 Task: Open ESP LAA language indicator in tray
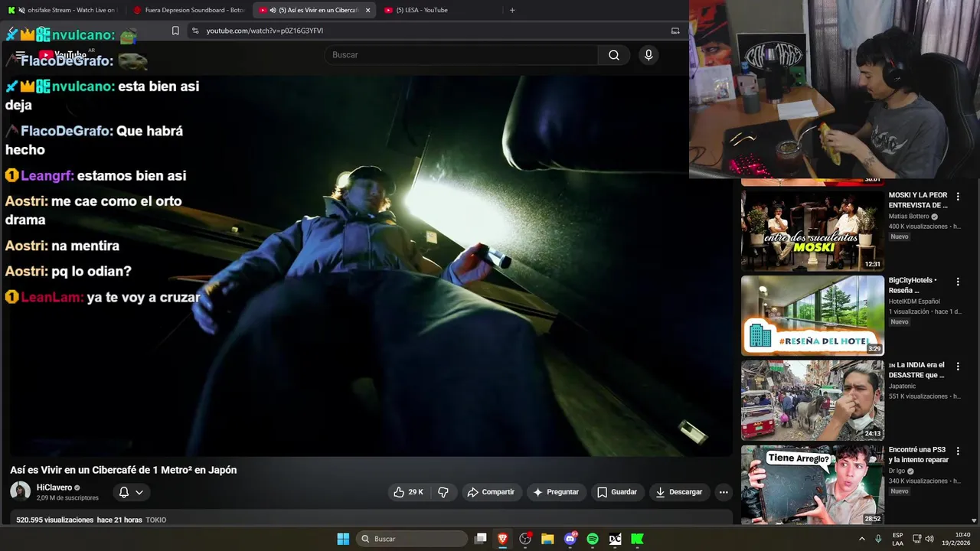click(x=897, y=539)
